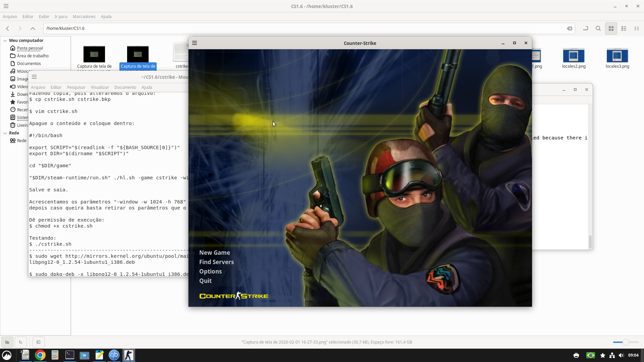644x362 pixels.
Task: Open the Pesquisar menu in the text editor
Action: [76, 87]
